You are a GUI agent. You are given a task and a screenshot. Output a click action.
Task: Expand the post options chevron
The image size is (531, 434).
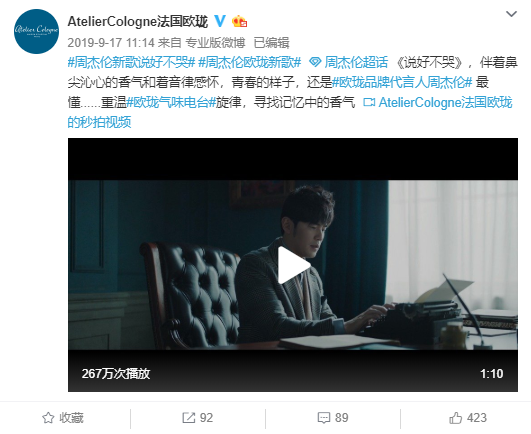(511, 14)
